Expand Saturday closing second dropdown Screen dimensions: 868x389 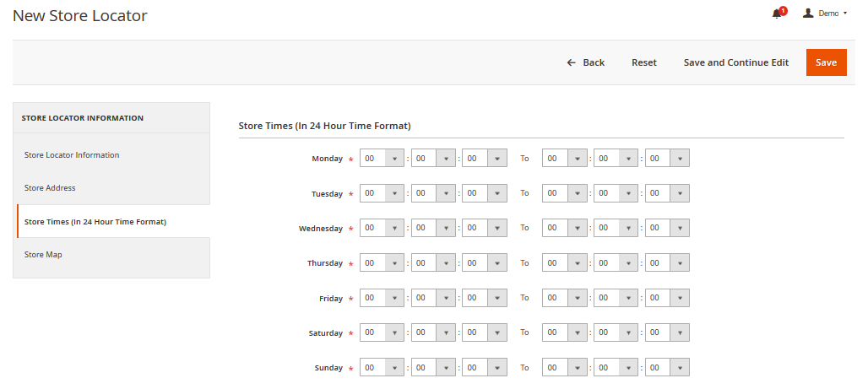coord(667,333)
